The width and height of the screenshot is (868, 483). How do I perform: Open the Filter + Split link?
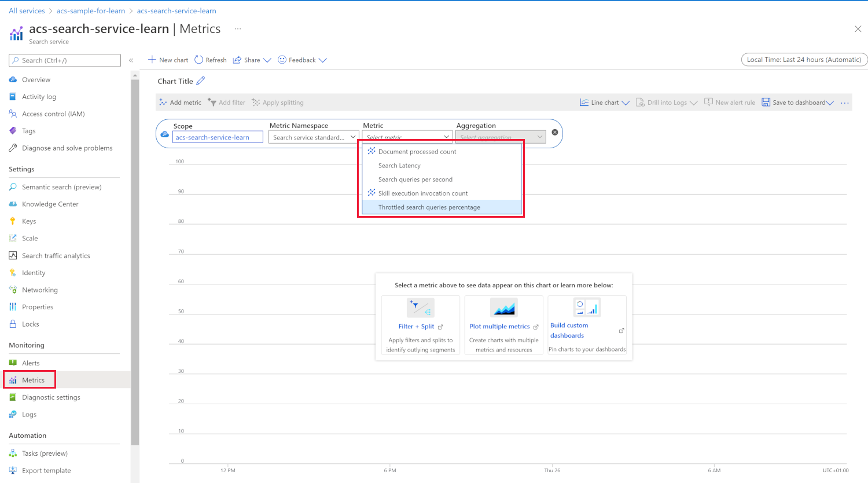coord(421,326)
